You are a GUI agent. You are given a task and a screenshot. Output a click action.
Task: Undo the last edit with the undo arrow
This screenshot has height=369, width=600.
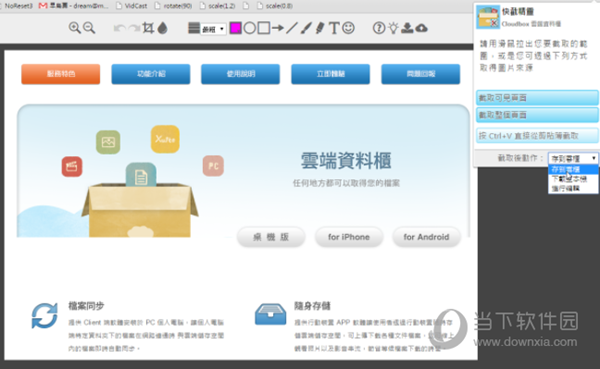pos(120,28)
